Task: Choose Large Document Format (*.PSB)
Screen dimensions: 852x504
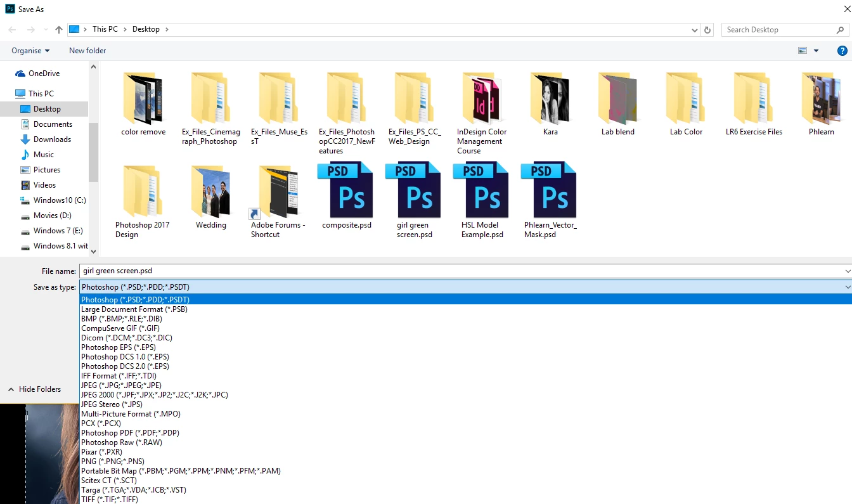Action: 134,309
